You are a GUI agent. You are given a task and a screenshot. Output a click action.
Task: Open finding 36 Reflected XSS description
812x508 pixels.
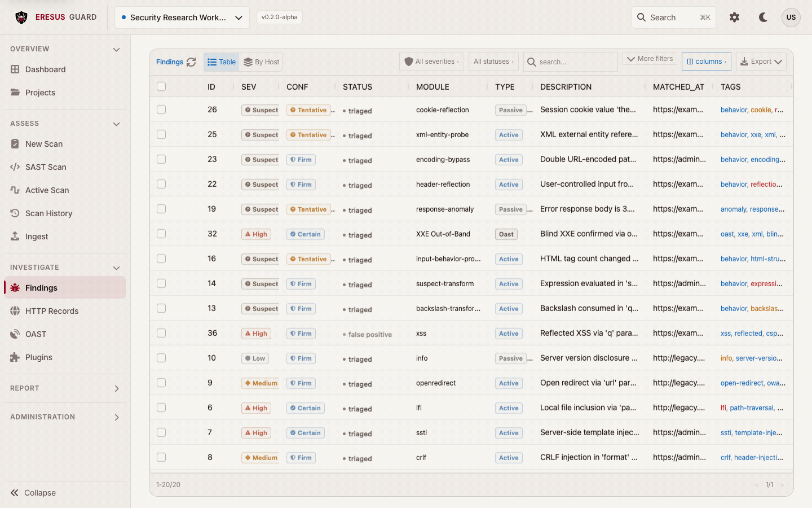589,333
